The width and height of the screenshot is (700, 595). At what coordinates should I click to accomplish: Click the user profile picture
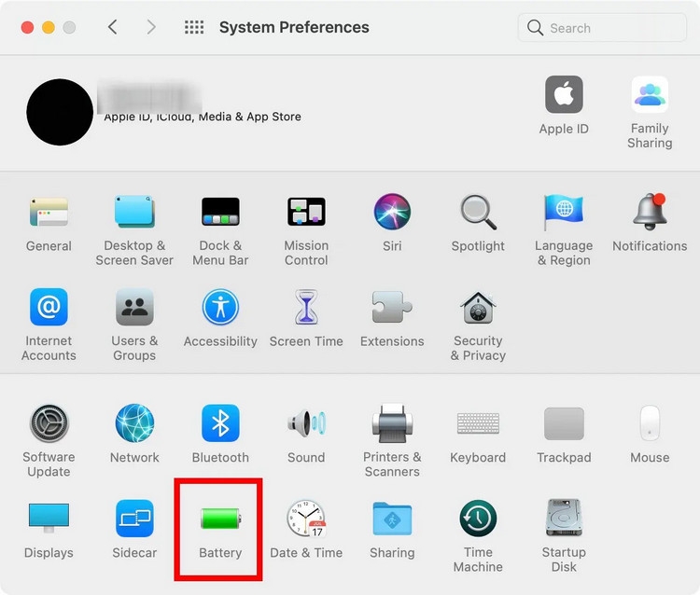click(x=60, y=113)
